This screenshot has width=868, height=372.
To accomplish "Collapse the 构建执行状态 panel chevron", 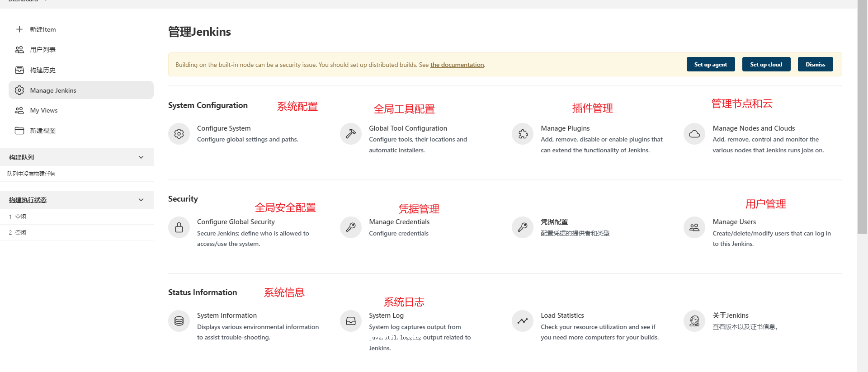I will click(x=141, y=200).
